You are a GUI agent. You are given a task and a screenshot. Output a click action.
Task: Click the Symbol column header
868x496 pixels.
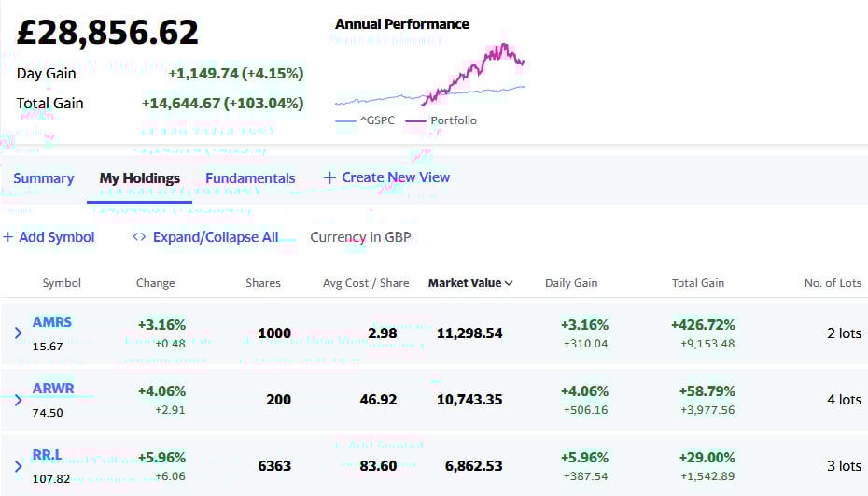coord(62,283)
